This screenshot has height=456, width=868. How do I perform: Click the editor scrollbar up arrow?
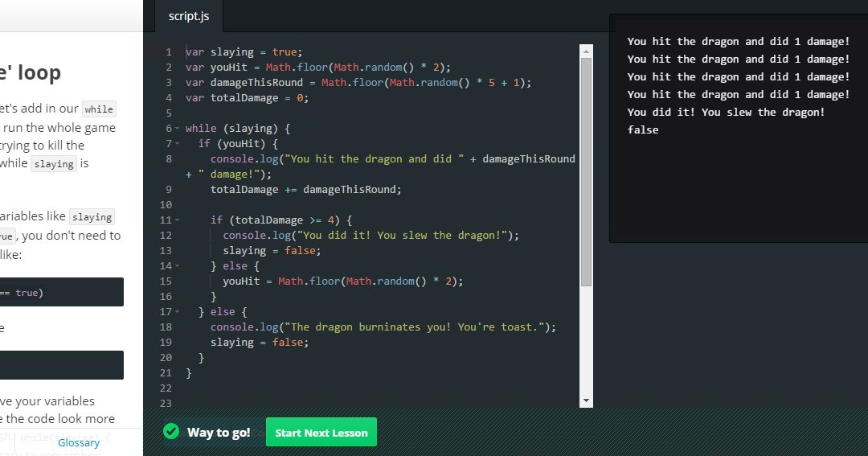point(586,51)
